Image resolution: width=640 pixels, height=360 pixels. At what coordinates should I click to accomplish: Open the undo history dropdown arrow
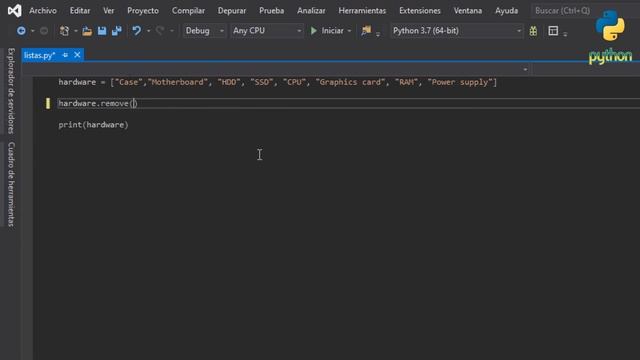[x=148, y=31]
